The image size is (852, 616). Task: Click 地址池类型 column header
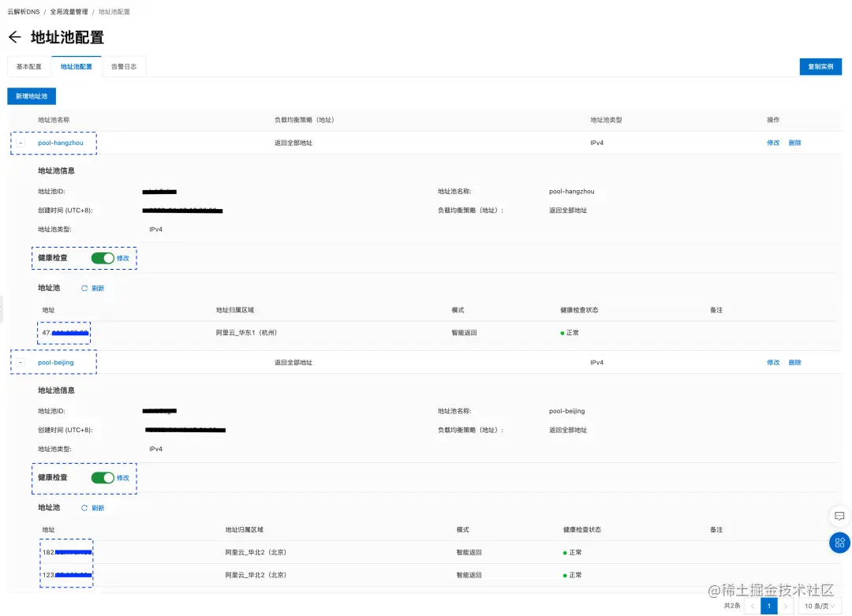pyautogui.click(x=607, y=120)
